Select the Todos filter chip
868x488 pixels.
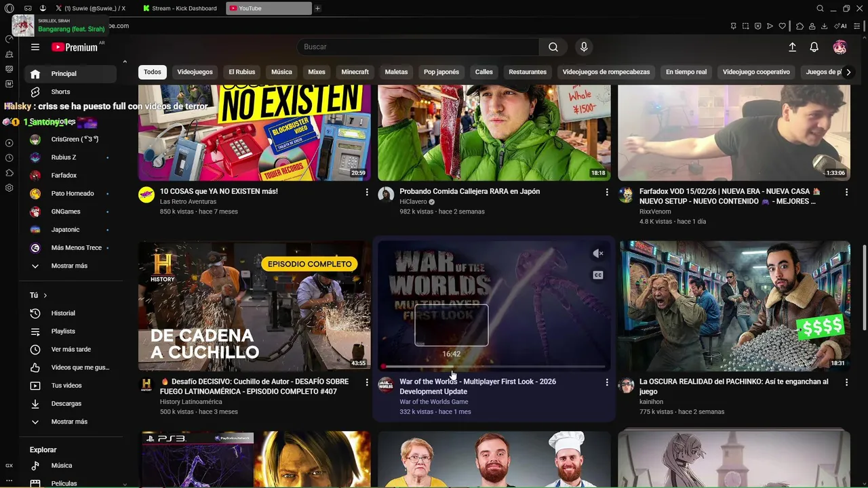pos(153,72)
